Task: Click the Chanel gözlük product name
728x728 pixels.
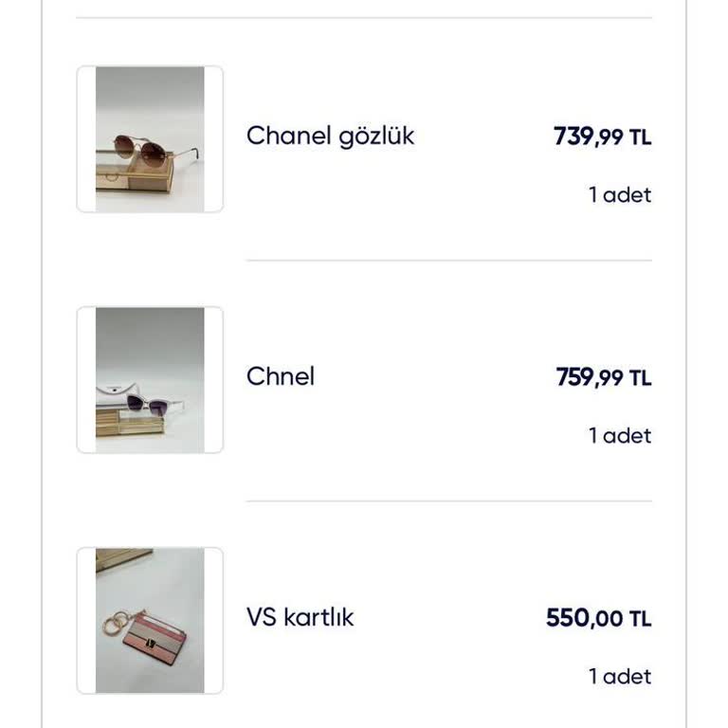Action: tap(330, 136)
